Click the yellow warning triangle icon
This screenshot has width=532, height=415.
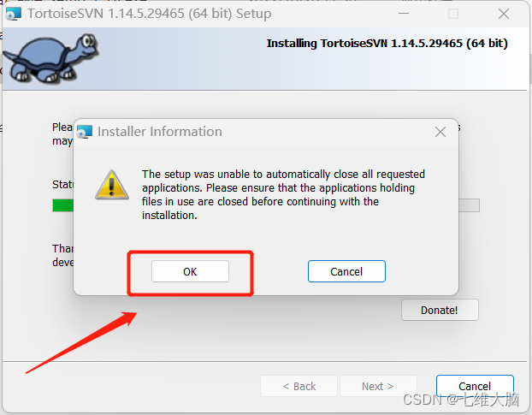point(112,185)
